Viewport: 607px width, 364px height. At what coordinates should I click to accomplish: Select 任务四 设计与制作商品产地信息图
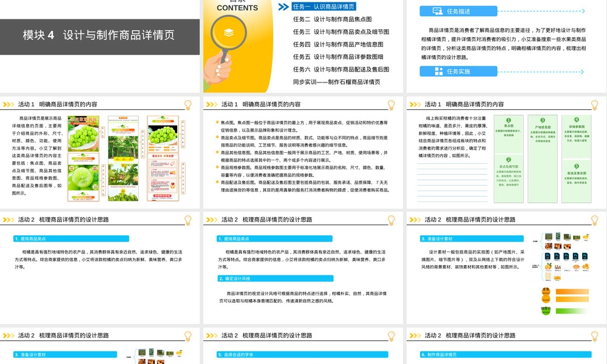click(x=338, y=44)
